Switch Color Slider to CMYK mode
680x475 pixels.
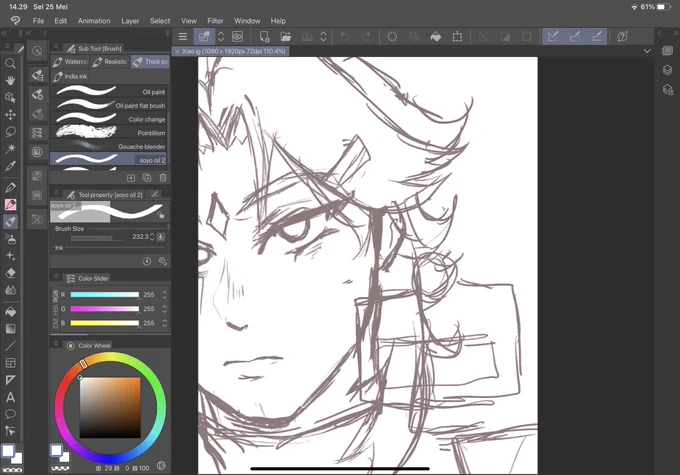pyautogui.click(x=56, y=324)
